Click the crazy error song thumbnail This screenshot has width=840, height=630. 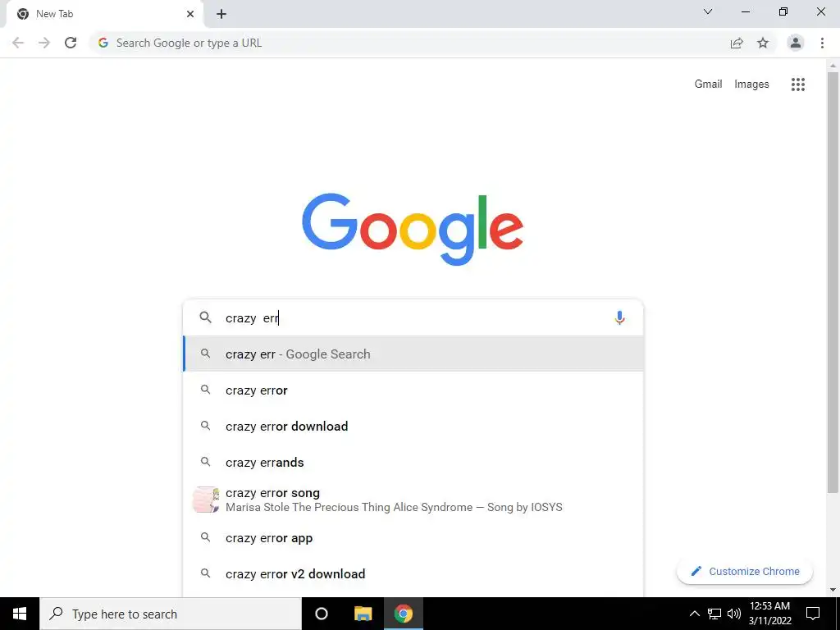point(206,500)
